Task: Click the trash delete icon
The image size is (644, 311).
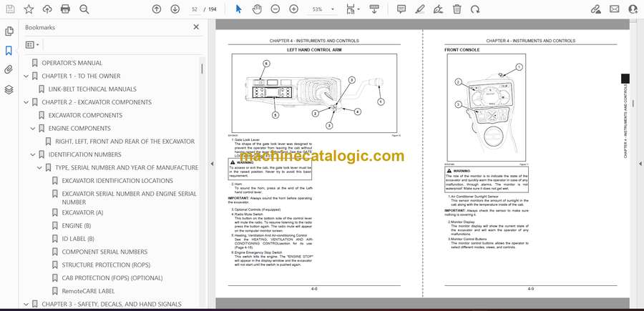Action: point(457,9)
